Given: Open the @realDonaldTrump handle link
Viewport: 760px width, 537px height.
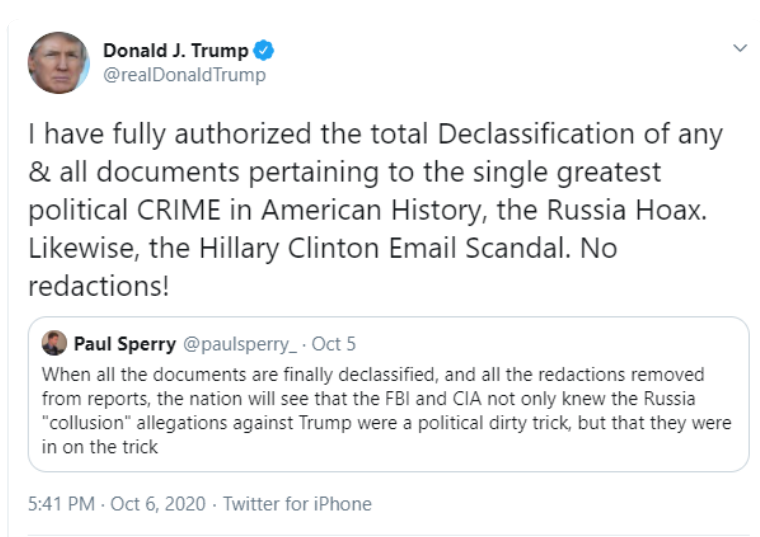Looking at the screenshot, I should (184, 75).
